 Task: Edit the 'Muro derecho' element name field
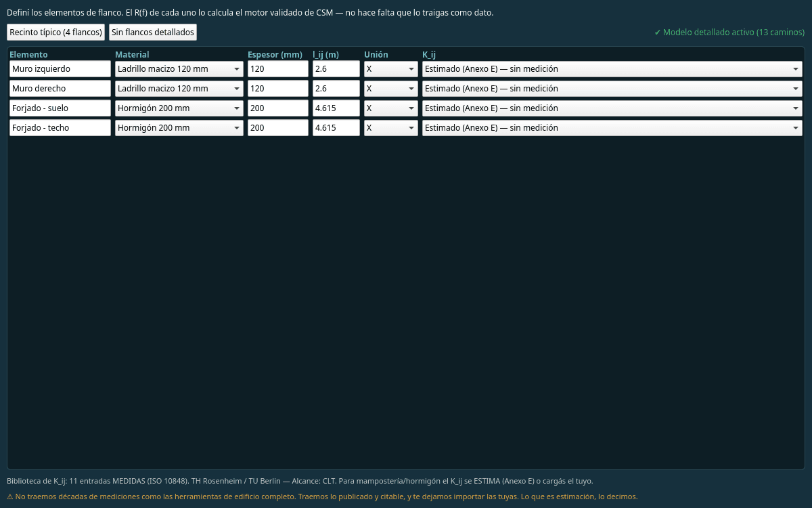point(60,88)
